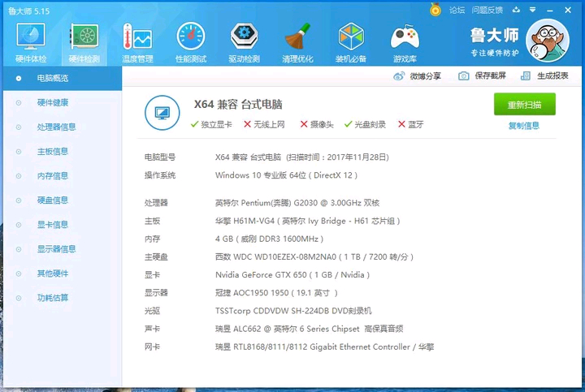585x392 pixels.
Task: Open the 清理优化 broom cleanup tool
Action: coord(297,42)
